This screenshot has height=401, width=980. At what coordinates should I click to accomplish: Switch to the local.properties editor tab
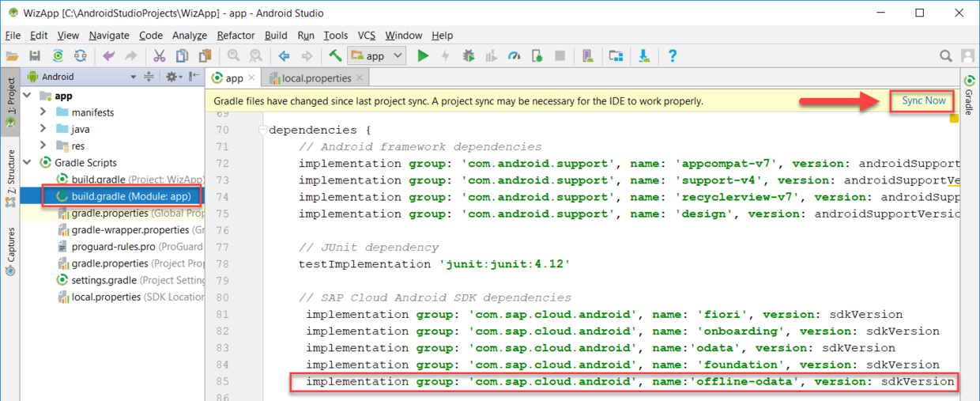click(316, 78)
